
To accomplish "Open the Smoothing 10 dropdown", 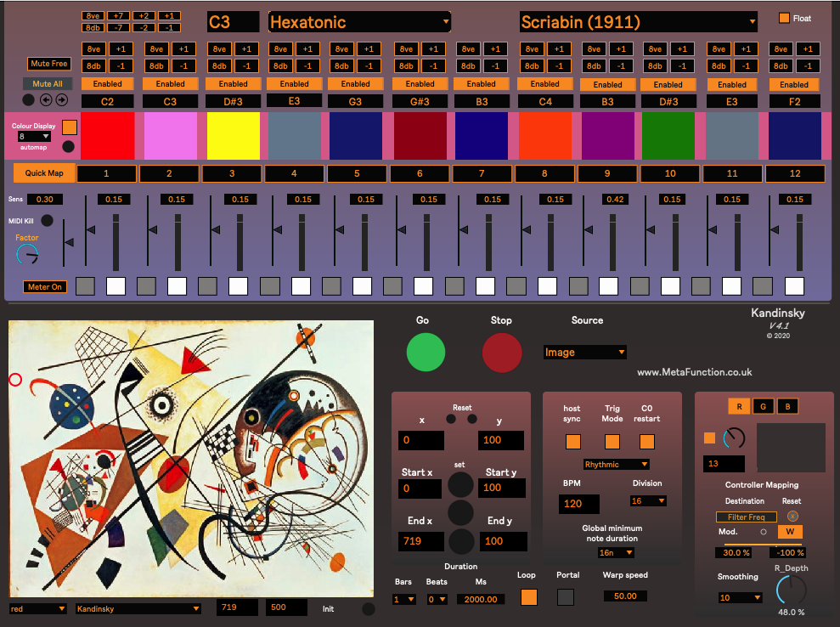I will (x=741, y=597).
